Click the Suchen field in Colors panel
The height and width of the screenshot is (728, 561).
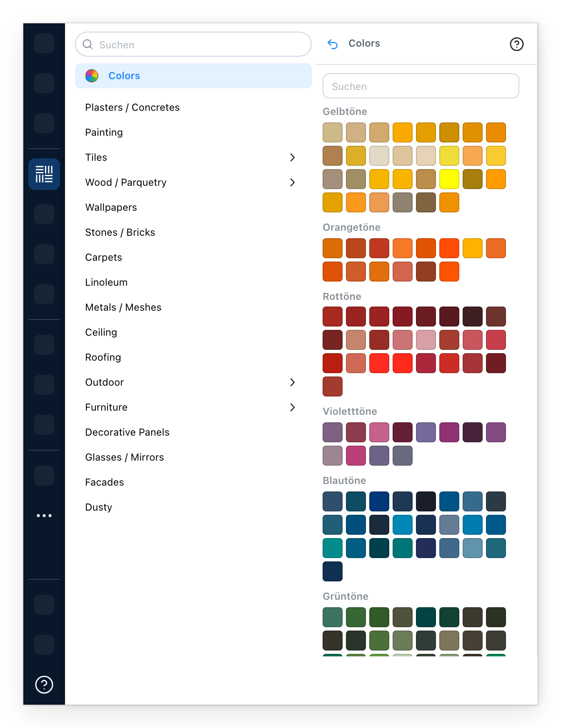coord(421,86)
